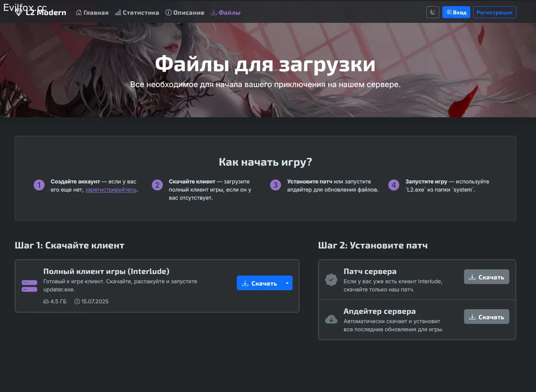The image size is (536, 392).
Task: Click the step 4 circle badge
Action: (394, 185)
